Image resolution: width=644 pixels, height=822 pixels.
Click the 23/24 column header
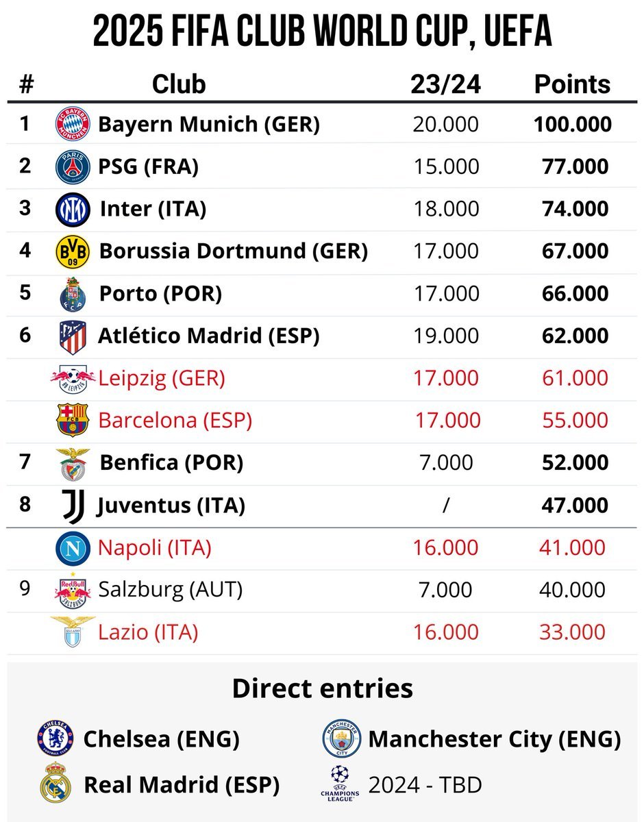(x=445, y=84)
